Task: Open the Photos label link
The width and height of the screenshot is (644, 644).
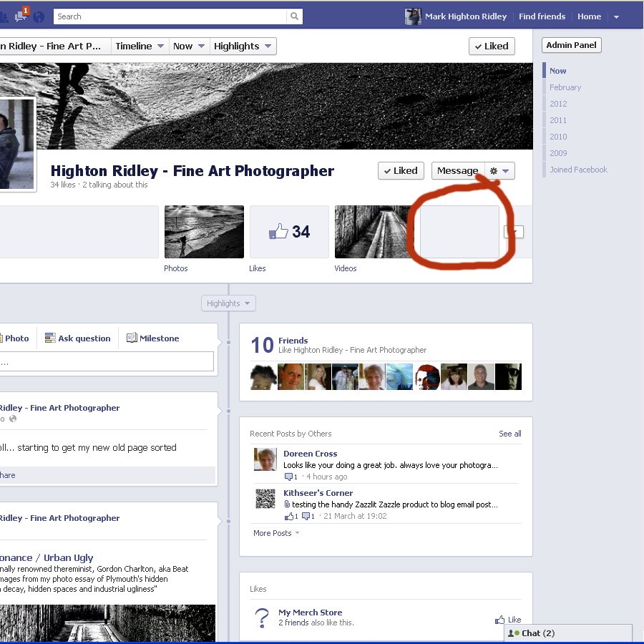Action: pos(176,268)
